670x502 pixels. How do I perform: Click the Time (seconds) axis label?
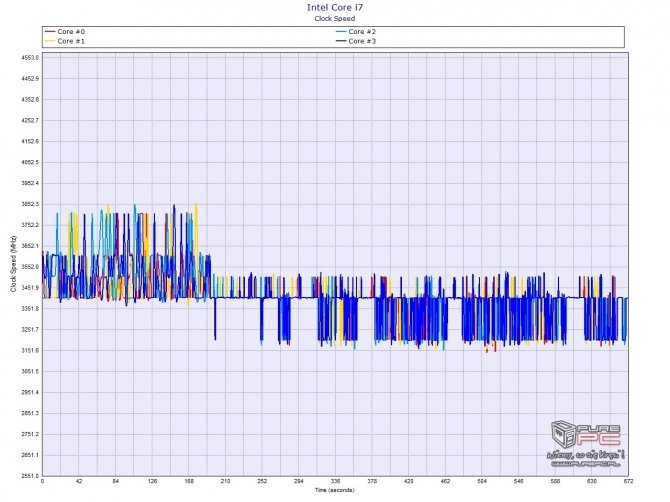tap(335, 490)
